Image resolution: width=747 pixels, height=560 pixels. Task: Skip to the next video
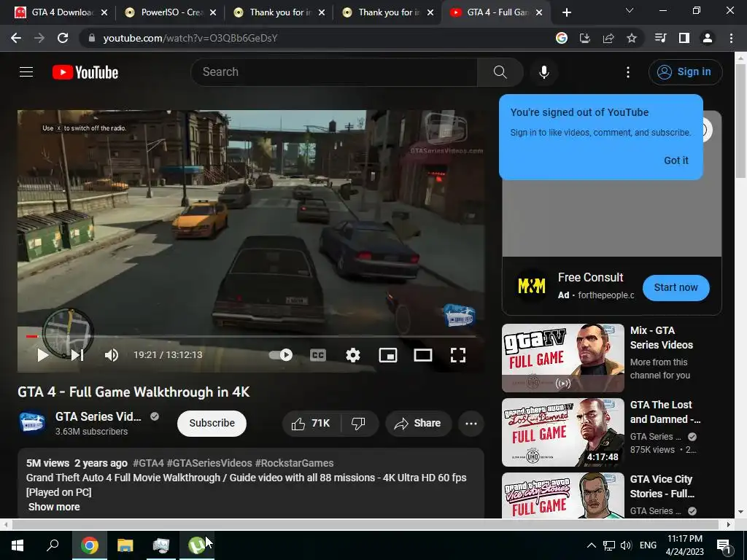pyautogui.click(x=77, y=355)
